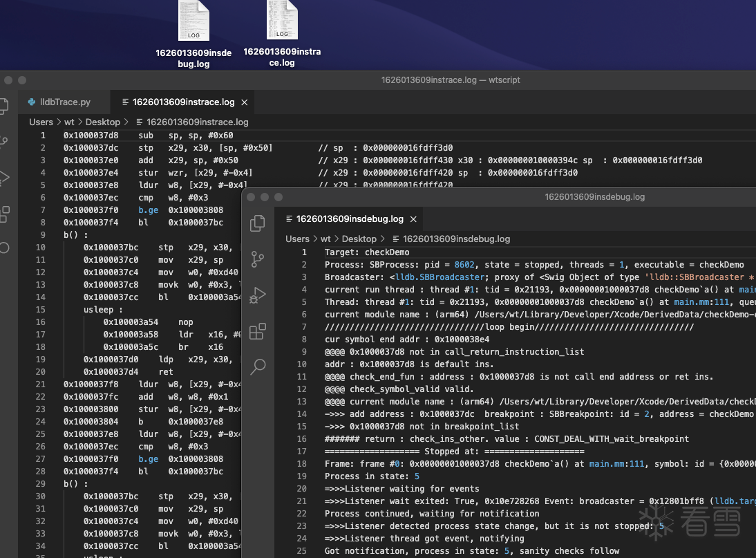The width and height of the screenshot is (756, 558).
Task: Click line number 29 at second 'b() :' in instrace.log
Action: [41, 484]
